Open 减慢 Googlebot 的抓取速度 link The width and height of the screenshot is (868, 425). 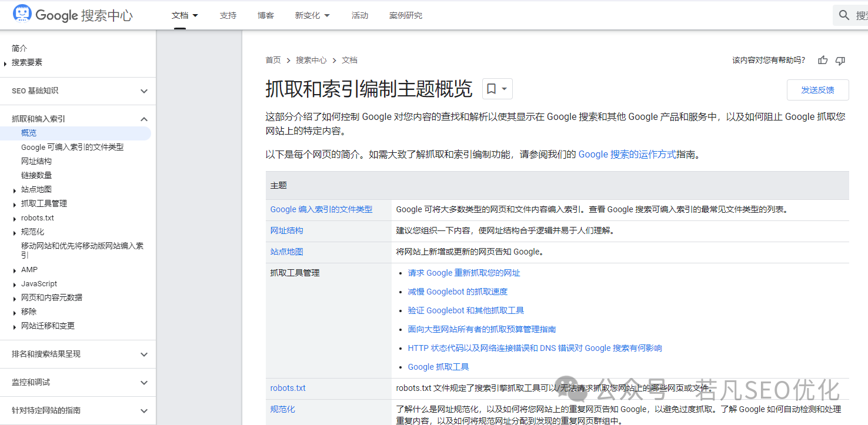click(458, 292)
